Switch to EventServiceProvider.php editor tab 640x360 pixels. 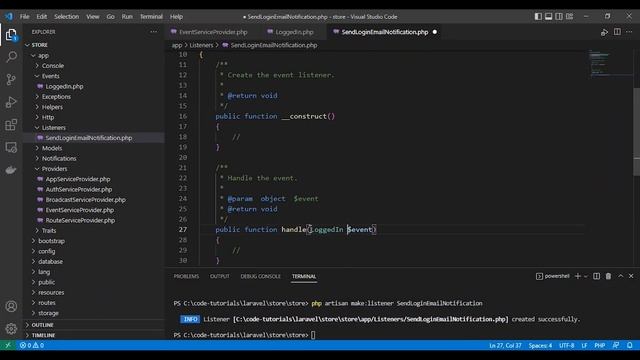tap(213, 32)
